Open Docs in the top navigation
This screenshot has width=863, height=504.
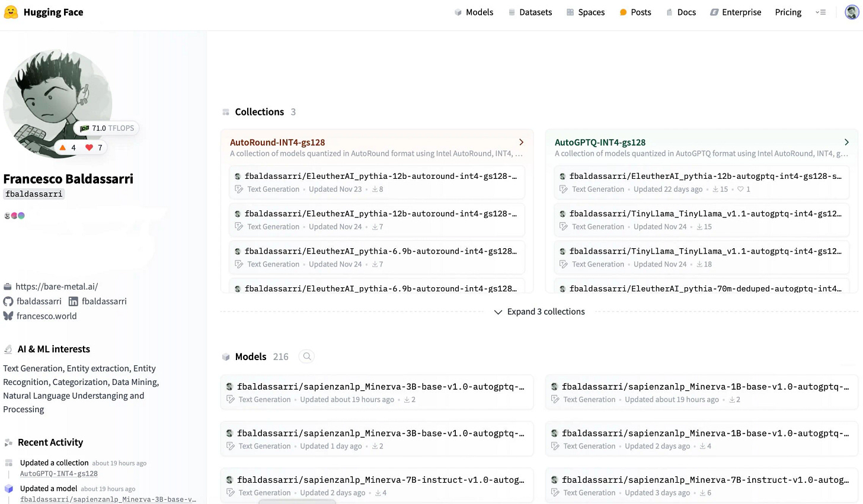(x=681, y=12)
